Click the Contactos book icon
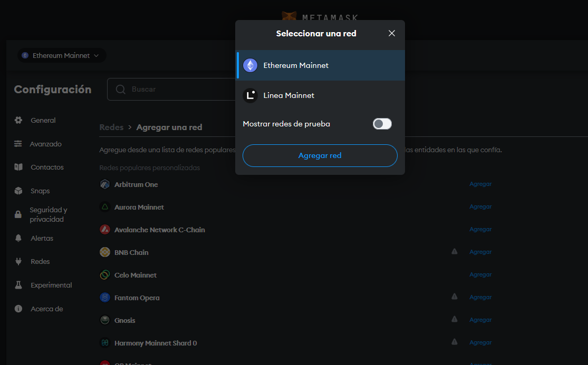Screen dimensions: 588x365 [x=18, y=167]
